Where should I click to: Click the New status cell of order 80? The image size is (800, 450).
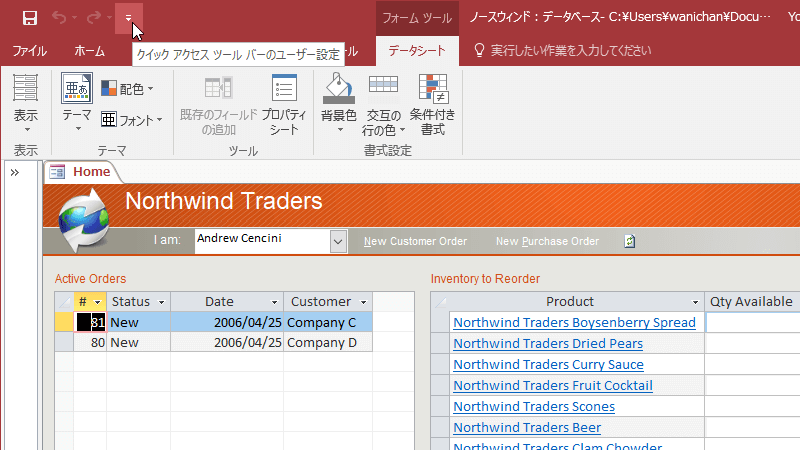pyautogui.click(x=138, y=342)
